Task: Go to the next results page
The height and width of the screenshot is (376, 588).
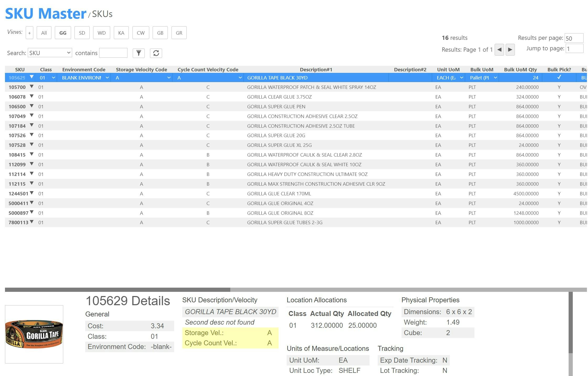Action: coord(510,50)
